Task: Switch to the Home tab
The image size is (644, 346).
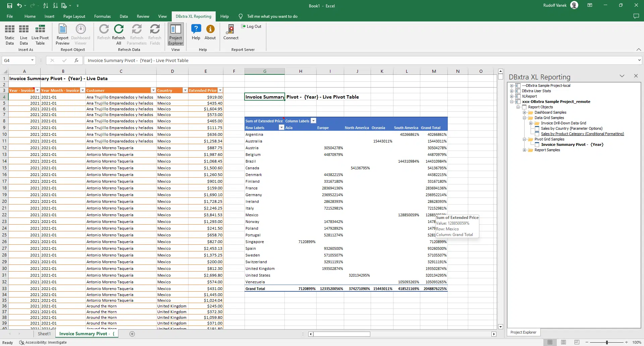Action: 30,16
